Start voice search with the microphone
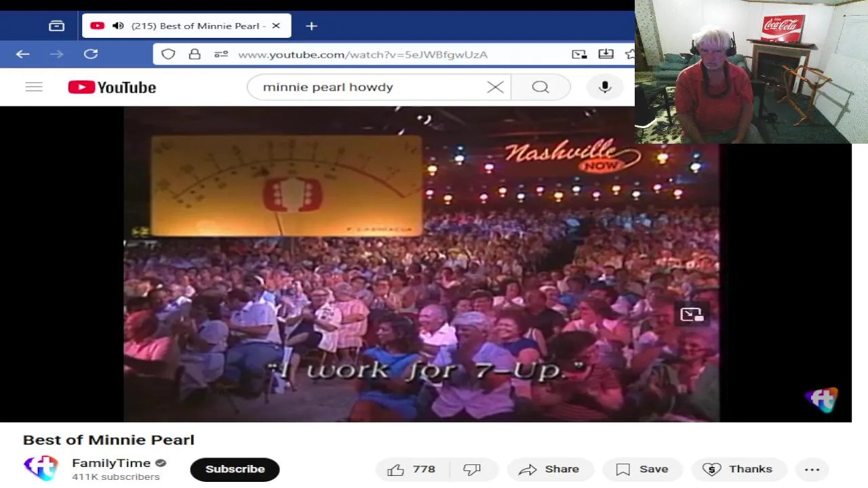The height and width of the screenshot is (488, 868). click(605, 87)
